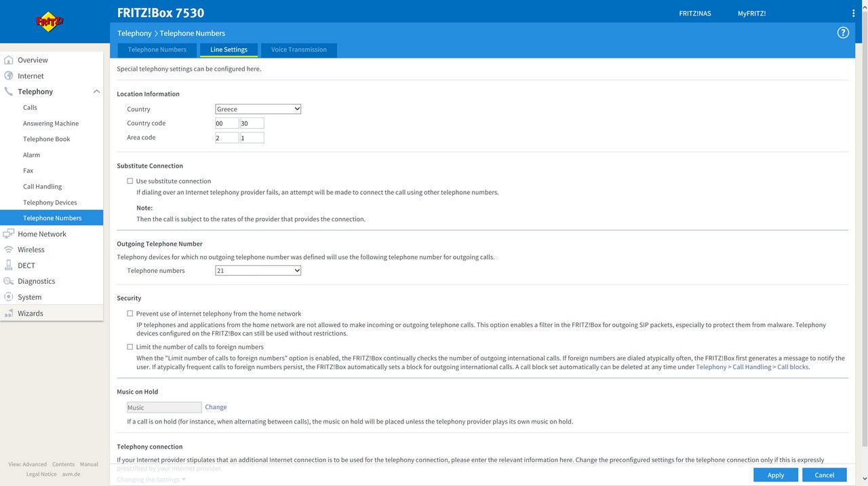
Task: Click area code field with 1
Action: 252,138
